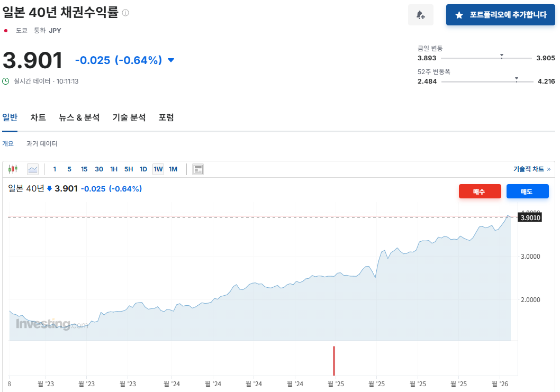Click the green clock icon near 실시간 데이터
Screen dimensions: 560x392
(5, 81)
